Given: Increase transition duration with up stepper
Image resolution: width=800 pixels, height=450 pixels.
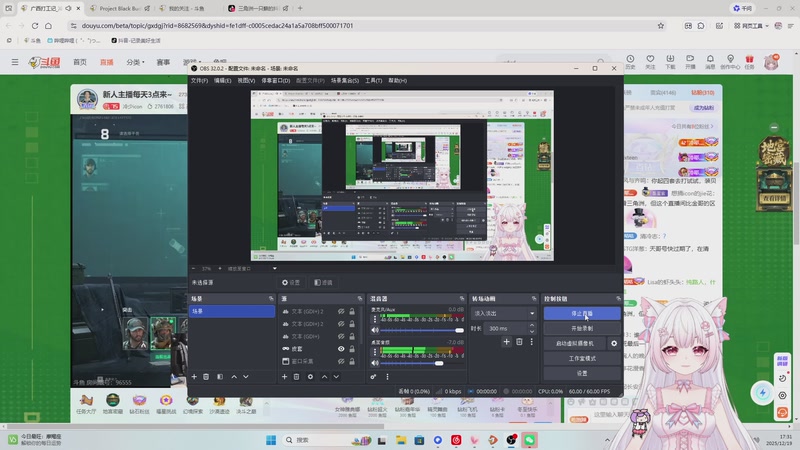Looking at the screenshot, I should coord(532,326).
